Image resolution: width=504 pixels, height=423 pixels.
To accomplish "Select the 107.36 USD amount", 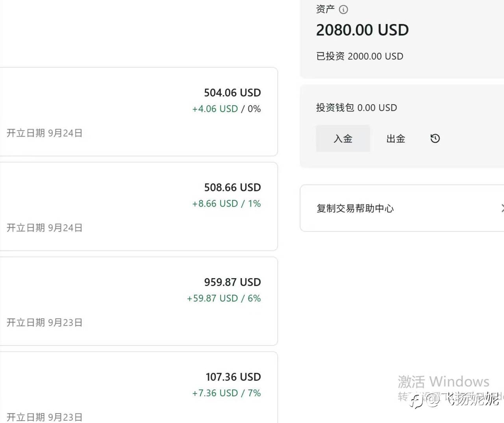I will click(x=233, y=377).
